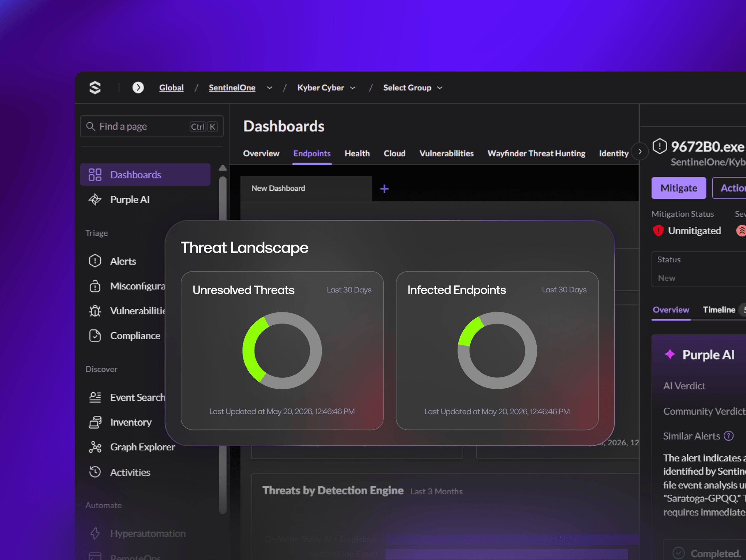Image resolution: width=746 pixels, height=560 pixels.
Task: Open Activities history in the sidebar
Action: coord(130,472)
